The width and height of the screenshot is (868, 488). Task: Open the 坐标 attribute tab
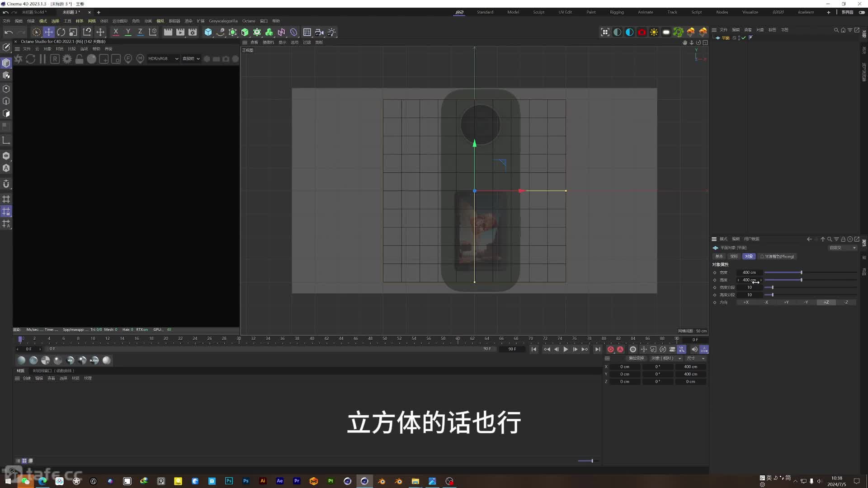[734, 256]
